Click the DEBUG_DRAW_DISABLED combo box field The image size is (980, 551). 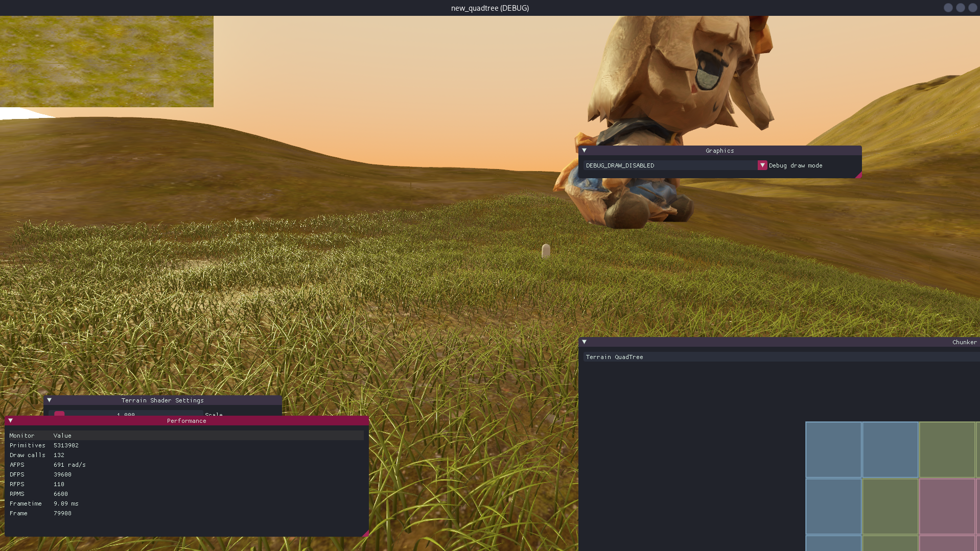pyautogui.click(x=670, y=165)
